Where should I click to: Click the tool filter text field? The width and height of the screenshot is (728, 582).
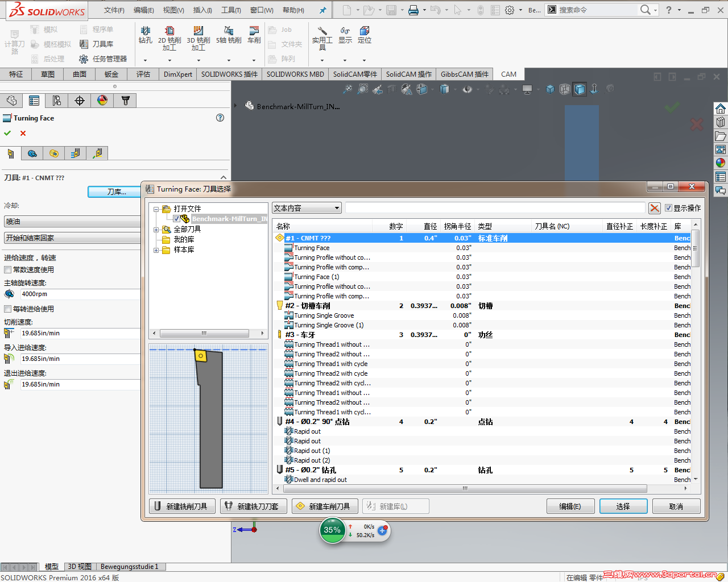[495, 208]
